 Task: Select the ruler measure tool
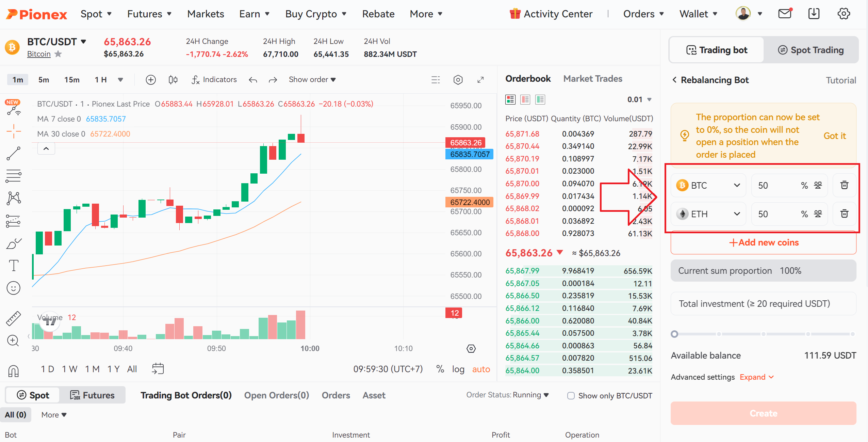(14, 319)
